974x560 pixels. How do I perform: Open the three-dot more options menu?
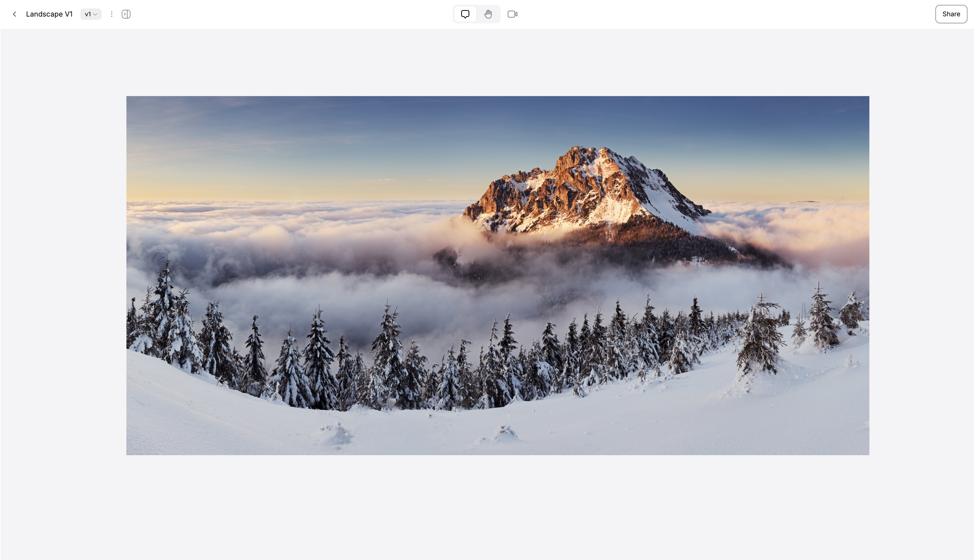(112, 14)
